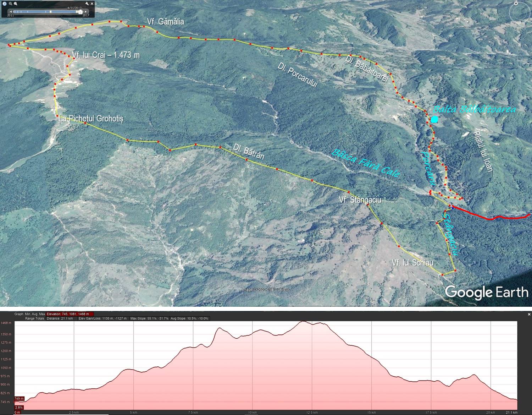
Task: Click the Max Slope stat box
Action: [149, 318]
